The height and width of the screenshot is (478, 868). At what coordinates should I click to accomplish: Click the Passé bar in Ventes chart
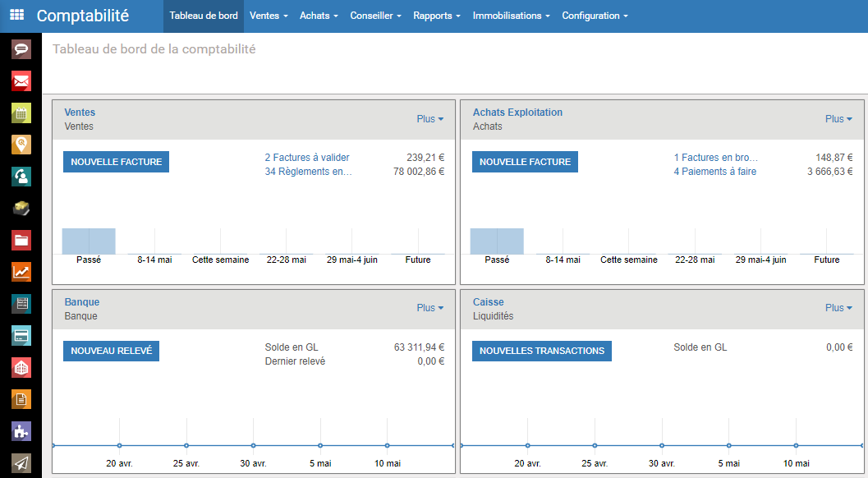point(89,241)
